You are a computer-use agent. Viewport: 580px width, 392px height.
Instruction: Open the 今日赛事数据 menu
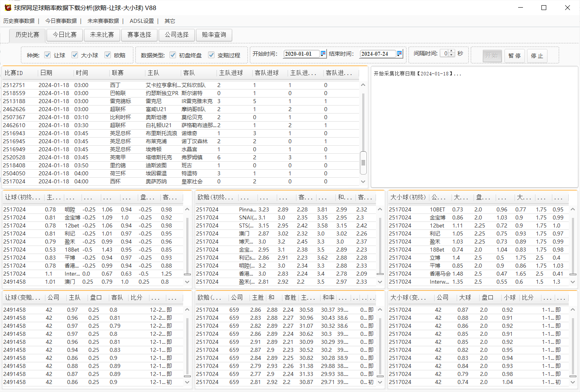[x=61, y=21]
